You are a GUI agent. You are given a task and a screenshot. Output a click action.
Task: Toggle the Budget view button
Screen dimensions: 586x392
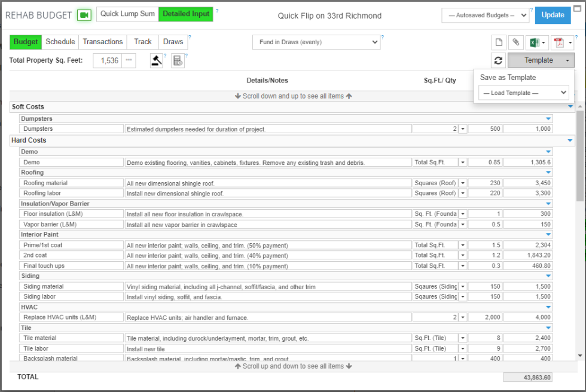(25, 42)
